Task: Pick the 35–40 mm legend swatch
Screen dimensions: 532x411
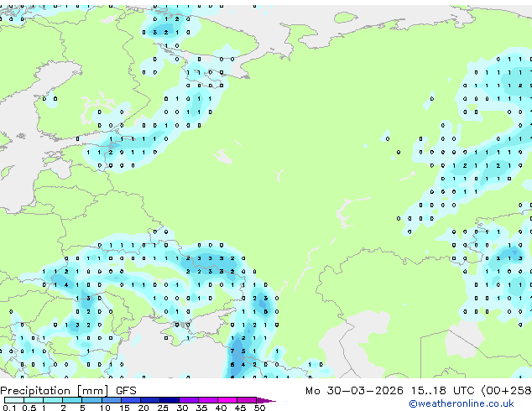Action: (x=207, y=400)
